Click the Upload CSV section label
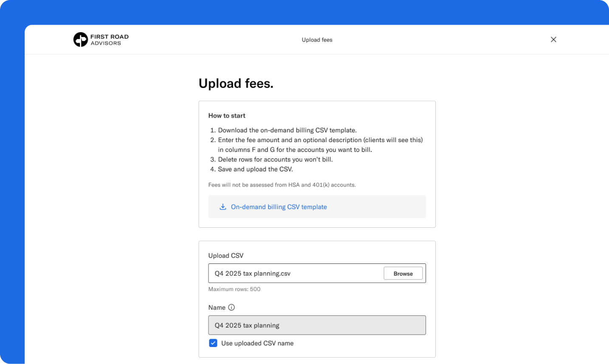Viewport: 609px width, 364px height. [x=226, y=255]
